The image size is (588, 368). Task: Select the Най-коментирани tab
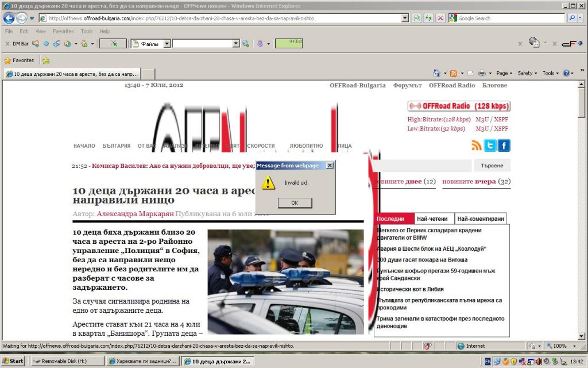tap(481, 218)
